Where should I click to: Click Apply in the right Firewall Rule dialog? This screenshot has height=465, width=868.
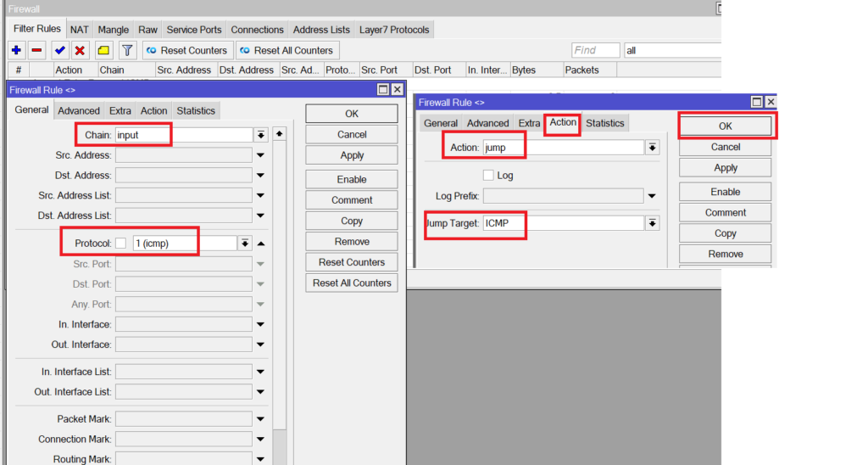click(726, 168)
